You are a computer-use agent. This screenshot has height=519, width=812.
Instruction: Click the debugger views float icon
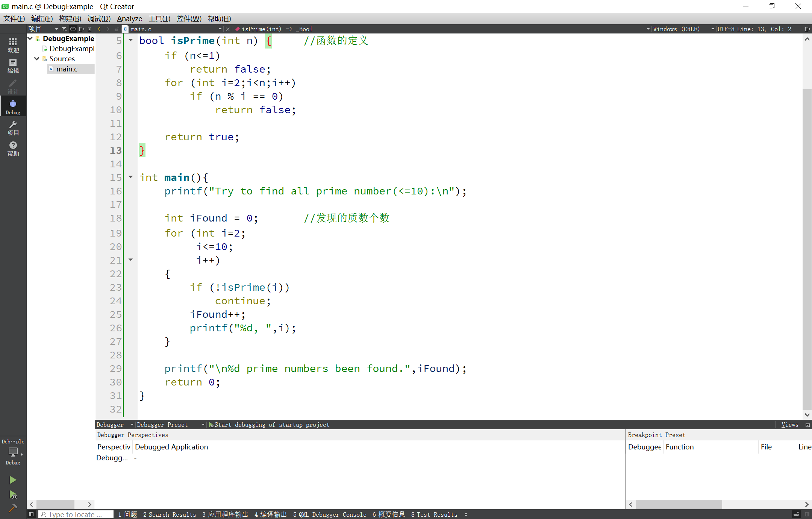click(807, 425)
